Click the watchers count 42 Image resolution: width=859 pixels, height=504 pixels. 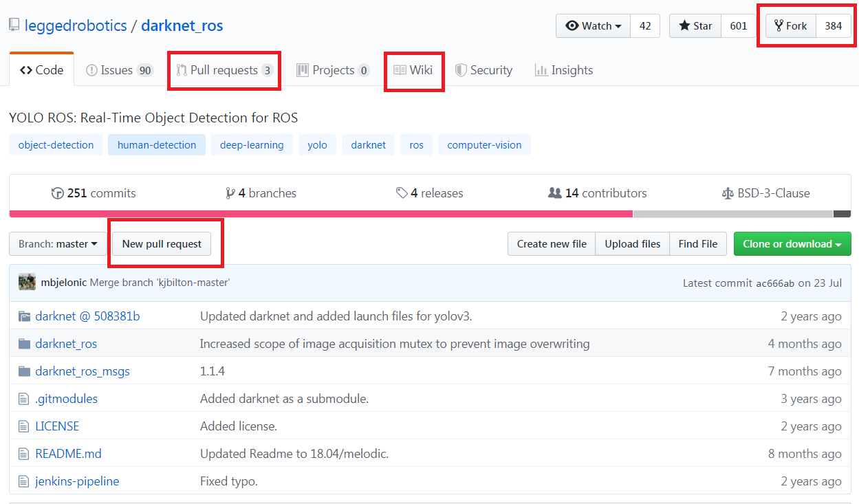pyautogui.click(x=645, y=25)
